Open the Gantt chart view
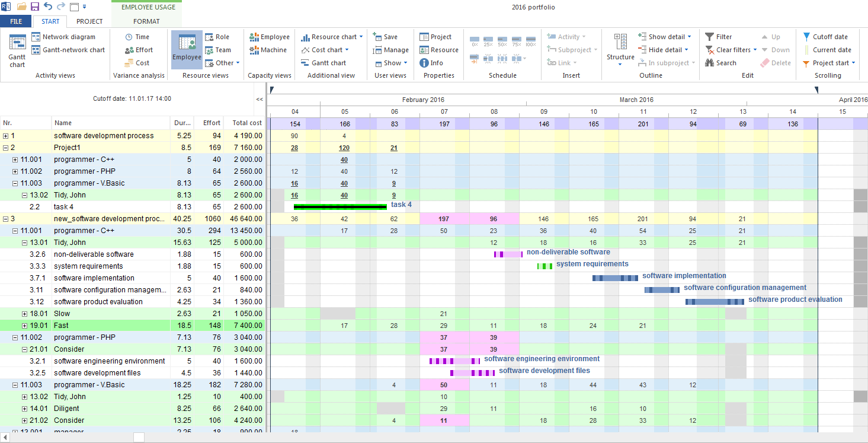The image size is (868, 443). 17,50
